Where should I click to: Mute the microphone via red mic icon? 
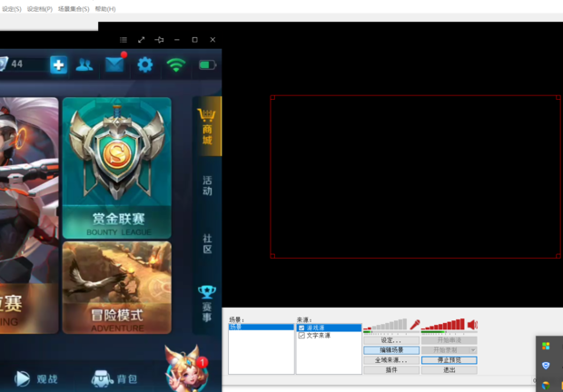click(415, 325)
